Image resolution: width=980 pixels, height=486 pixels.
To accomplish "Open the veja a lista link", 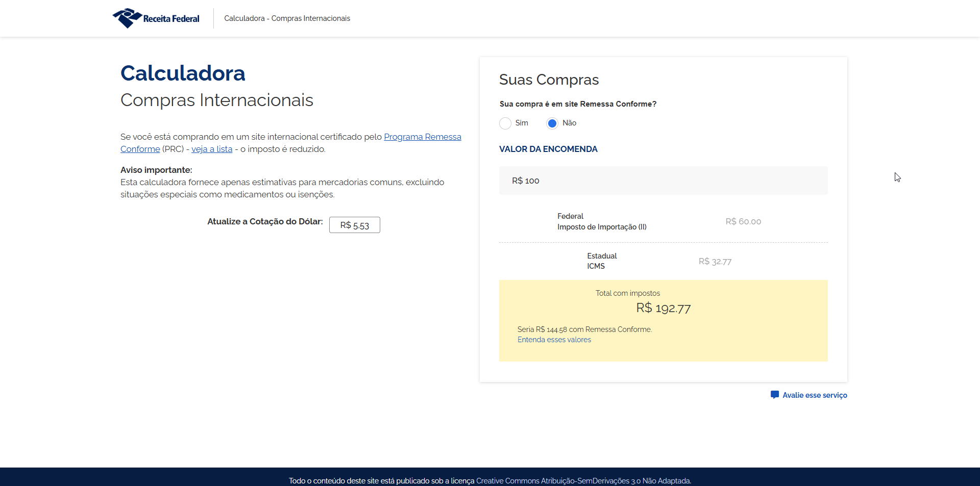I will coord(212,149).
